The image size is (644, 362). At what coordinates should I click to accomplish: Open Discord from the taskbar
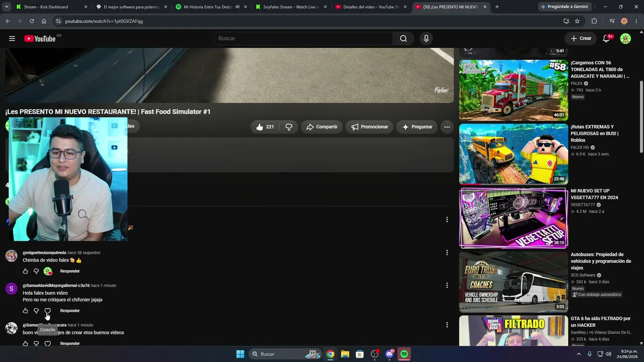click(x=389, y=354)
